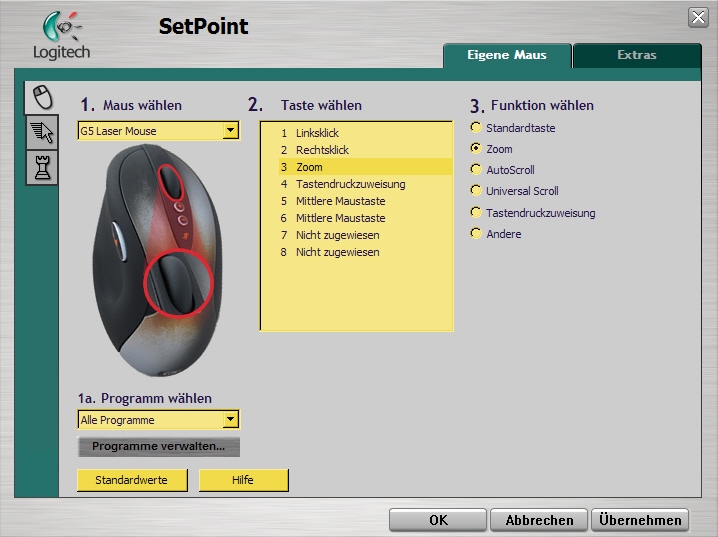Click Abbrechen to cancel
Screen dimensions: 718x537
click(539, 520)
